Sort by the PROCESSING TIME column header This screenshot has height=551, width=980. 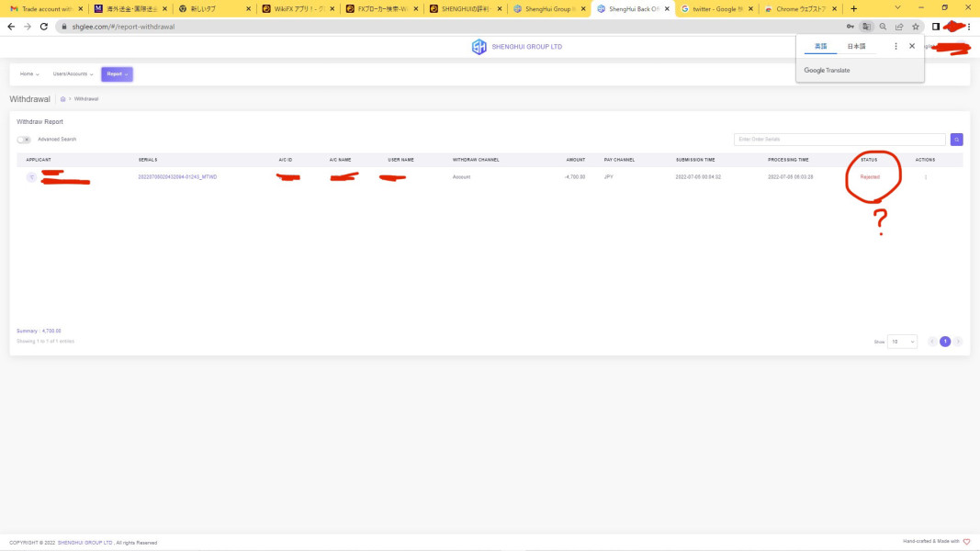click(788, 160)
